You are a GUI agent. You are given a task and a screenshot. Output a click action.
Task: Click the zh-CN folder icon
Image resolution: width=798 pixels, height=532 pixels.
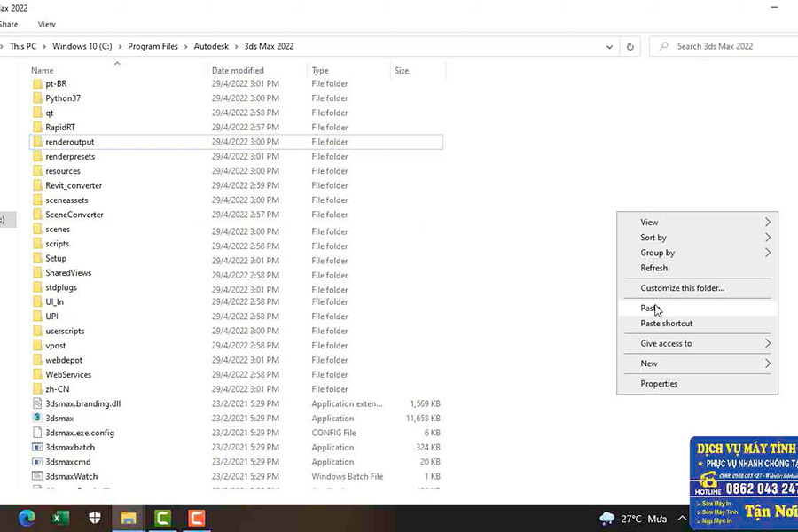[37, 389]
